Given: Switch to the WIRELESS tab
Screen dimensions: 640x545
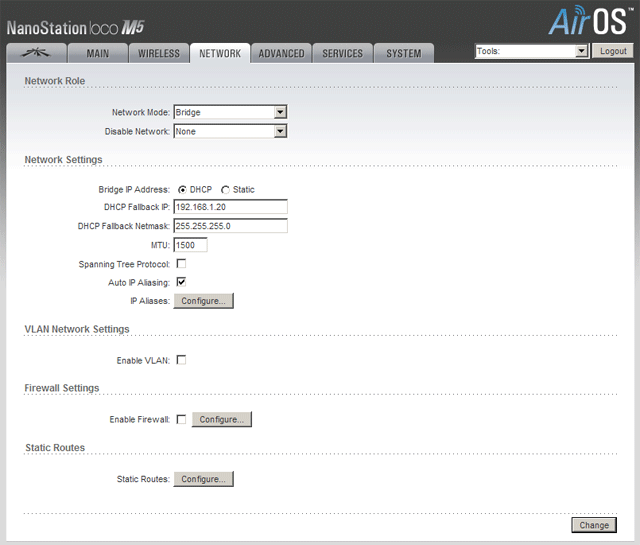Looking at the screenshot, I should tap(159, 53).
